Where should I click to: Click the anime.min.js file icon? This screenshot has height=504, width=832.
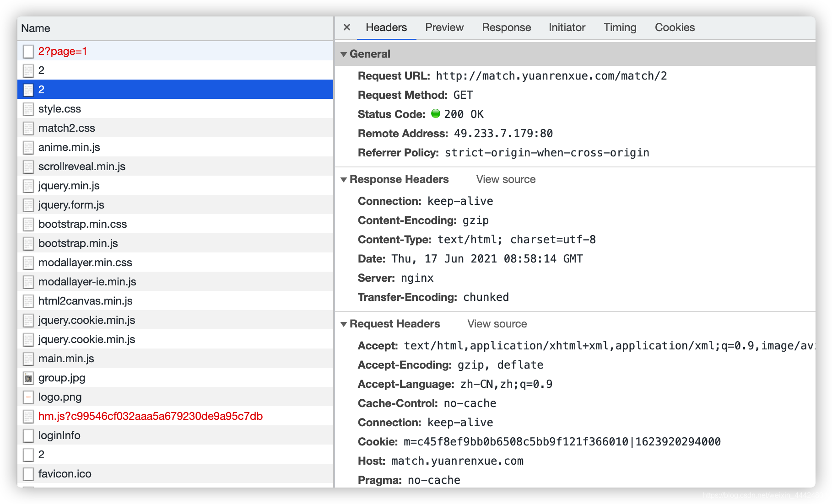click(x=28, y=147)
